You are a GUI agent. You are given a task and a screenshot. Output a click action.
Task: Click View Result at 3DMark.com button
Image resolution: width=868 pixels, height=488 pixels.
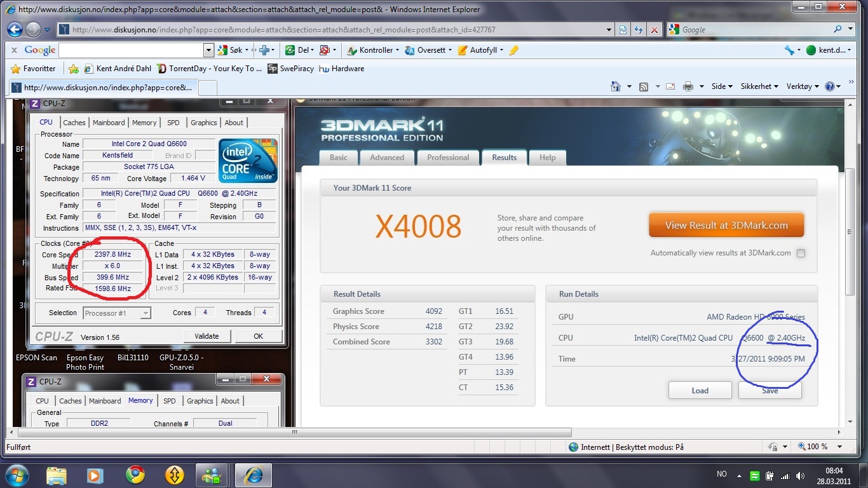tap(726, 225)
